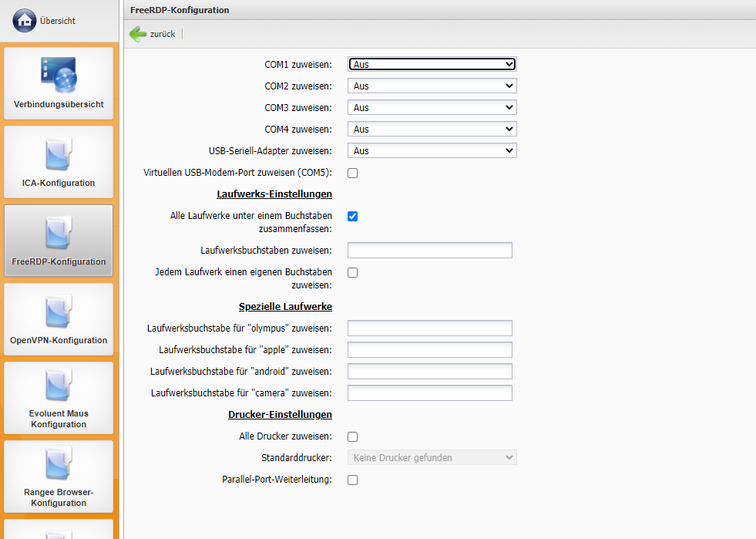Open Rangee Browser-Konfiguration icon
The height and width of the screenshot is (539, 756).
pos(59,463)
